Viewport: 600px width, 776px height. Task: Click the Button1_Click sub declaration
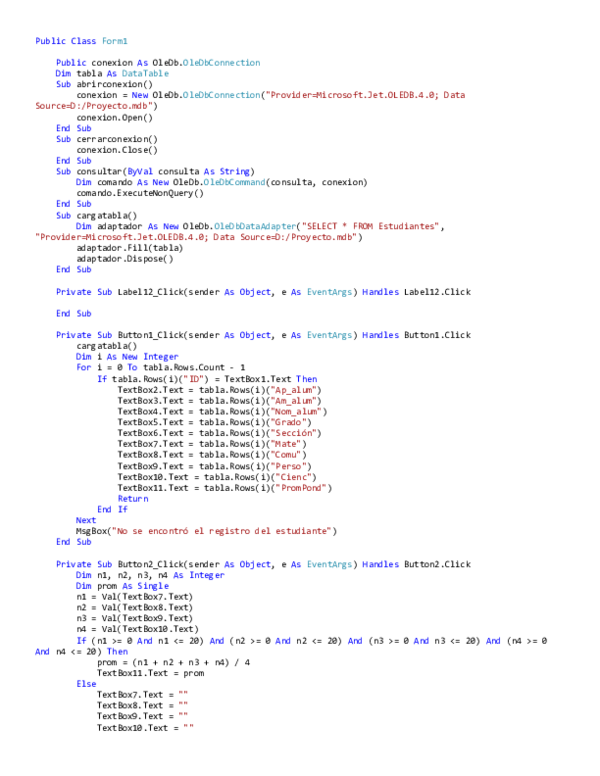coord(263,335)
